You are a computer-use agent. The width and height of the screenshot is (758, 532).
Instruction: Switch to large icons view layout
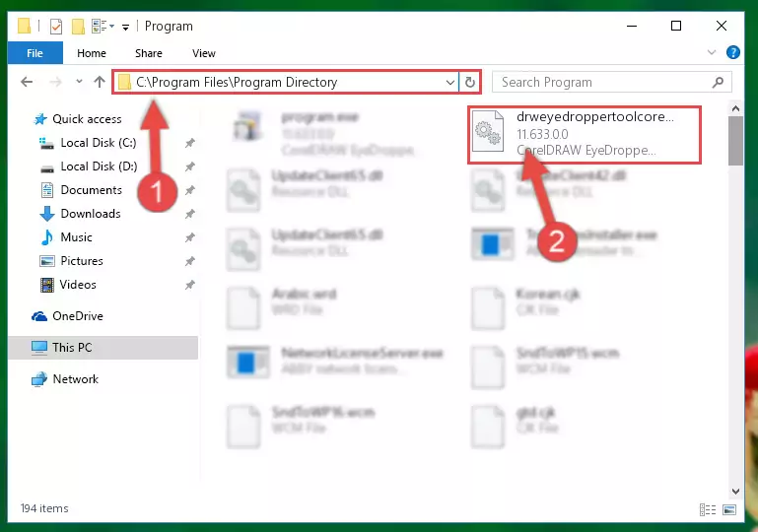tap(729, 509)
